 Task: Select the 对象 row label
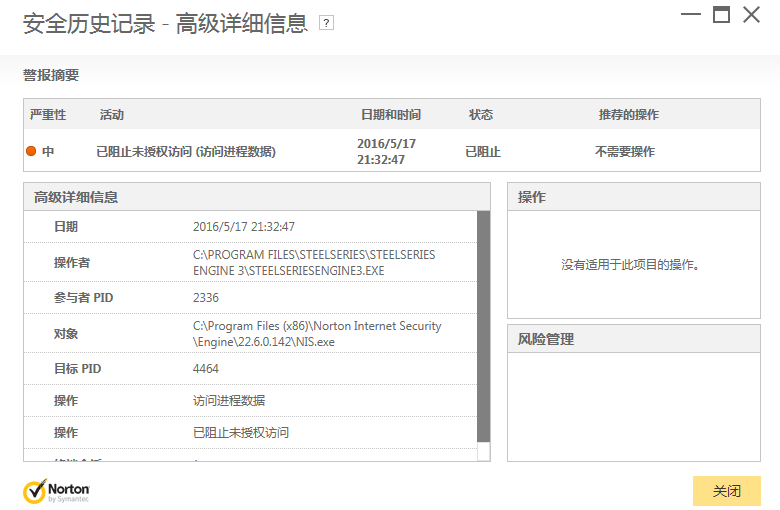point(66,334)
